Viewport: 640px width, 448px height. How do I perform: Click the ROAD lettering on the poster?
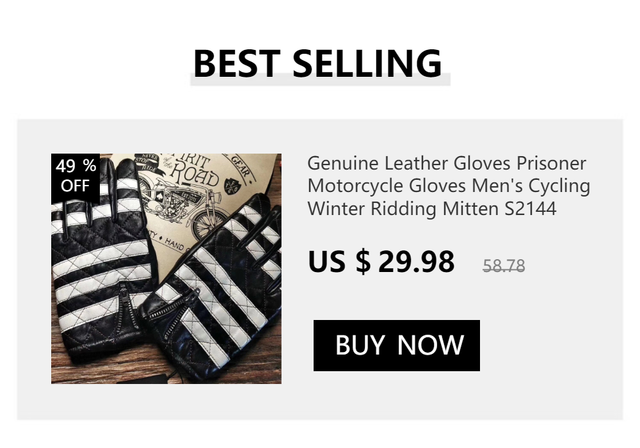195,175
